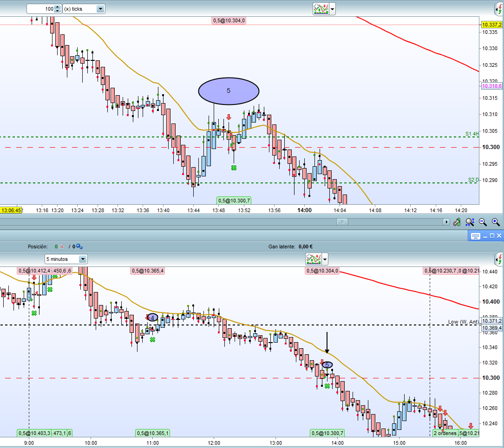Click the magenta price label 10.318,6
The height and width of the screenshot is (448, 504).
[x=492, y=86]
